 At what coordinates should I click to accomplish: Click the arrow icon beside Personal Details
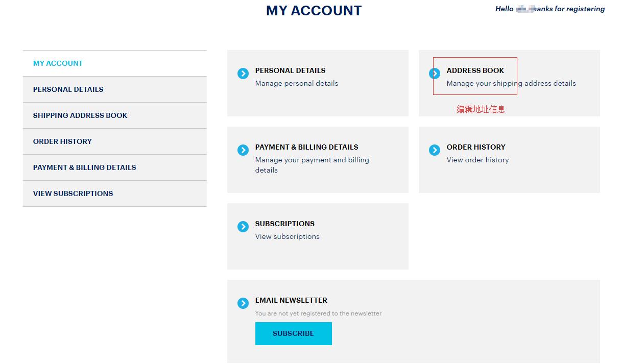tap(243, 74)
